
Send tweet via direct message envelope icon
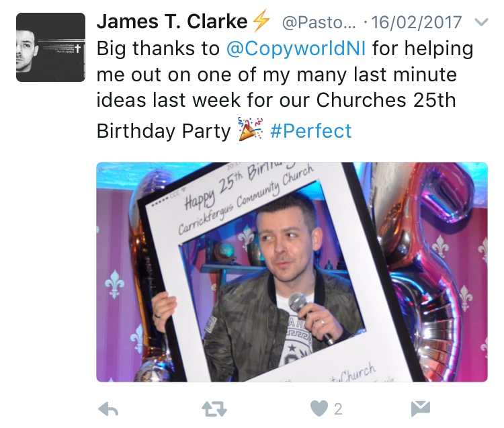(x=421, y=409)
